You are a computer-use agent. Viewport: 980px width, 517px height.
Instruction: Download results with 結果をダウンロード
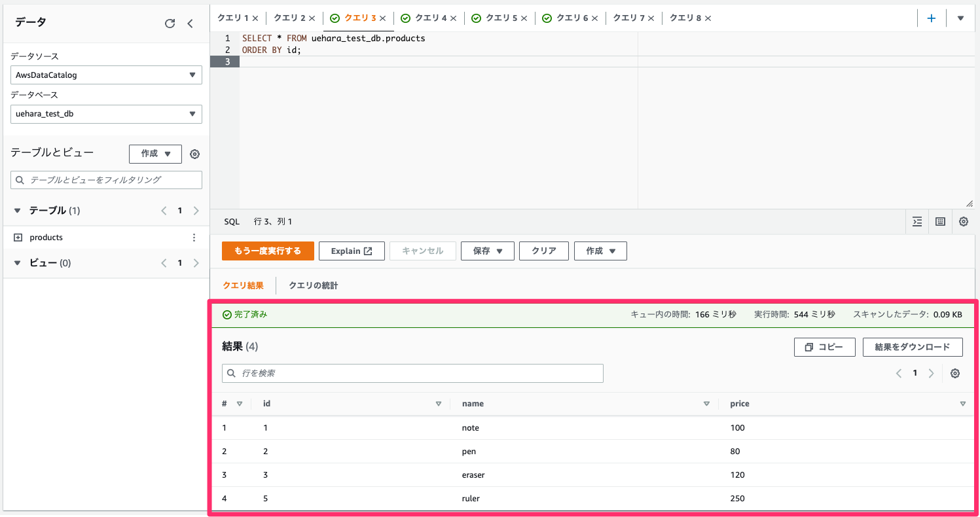(913, 347)
